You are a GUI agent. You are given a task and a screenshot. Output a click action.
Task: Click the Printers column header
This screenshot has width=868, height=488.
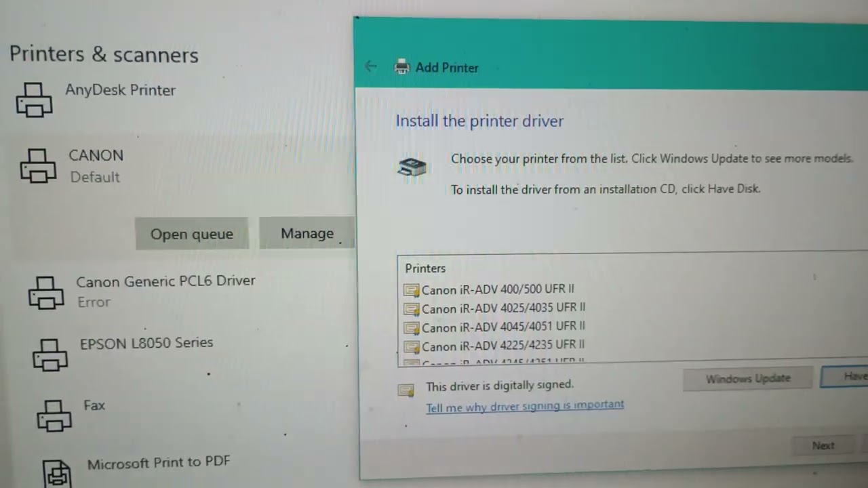pyautogui.click(x=426, y=268)
